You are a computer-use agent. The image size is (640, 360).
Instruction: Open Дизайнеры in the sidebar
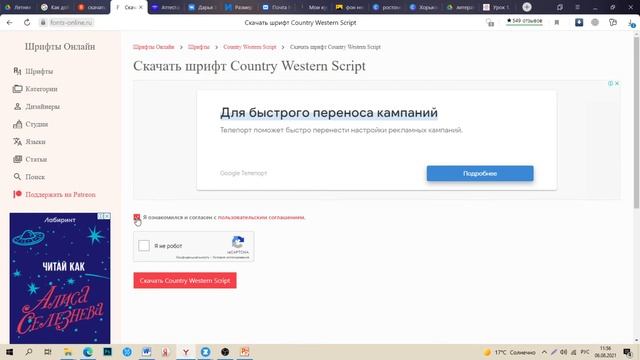tap(36, 107)
